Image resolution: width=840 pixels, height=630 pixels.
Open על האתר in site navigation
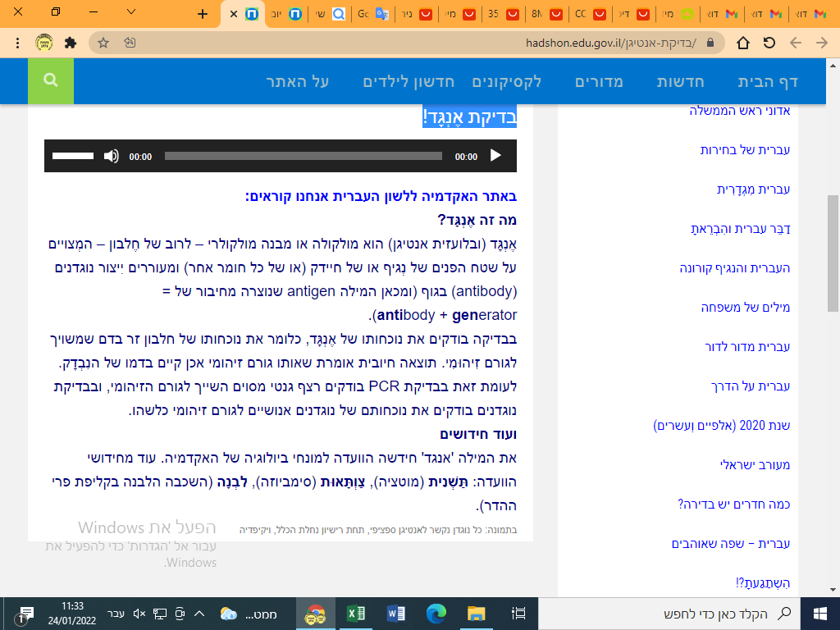(297, 82)
